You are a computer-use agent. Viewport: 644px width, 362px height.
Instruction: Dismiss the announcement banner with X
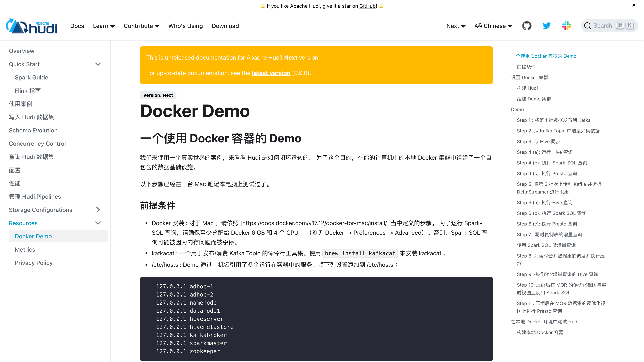tap(634, 5)
